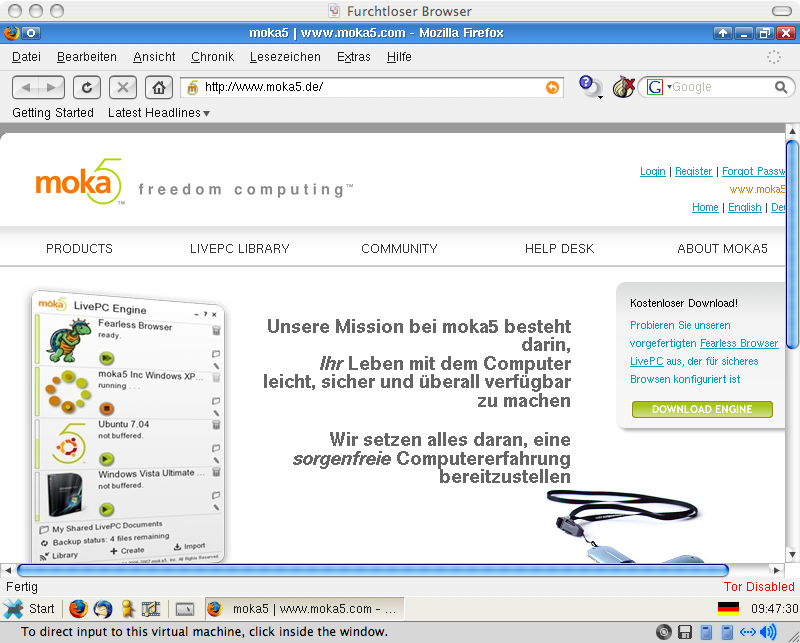Click the floppy disk icon in VM status bar

pyautogui.click(x=685, y=632)
